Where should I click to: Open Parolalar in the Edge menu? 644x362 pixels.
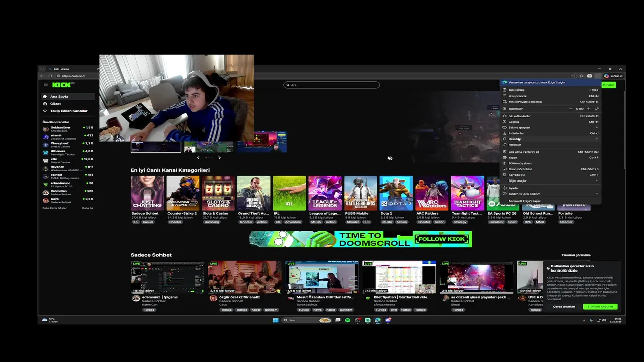pos(550,145)
